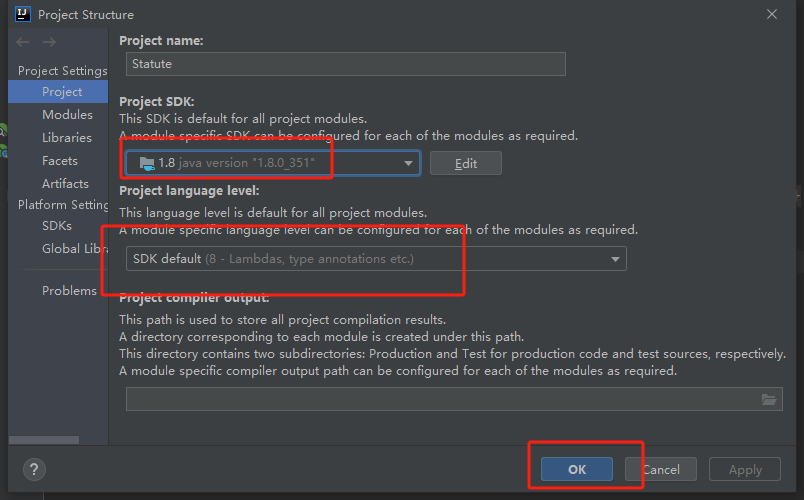Expand the Project language level dropdown
This screenshot has width=804, height=500.
(x=376, y=259)
